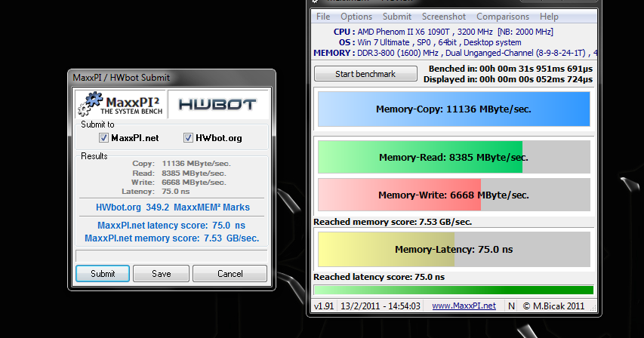Open the Screenshot menu
The image size is (644, 338).
(444, 17)
